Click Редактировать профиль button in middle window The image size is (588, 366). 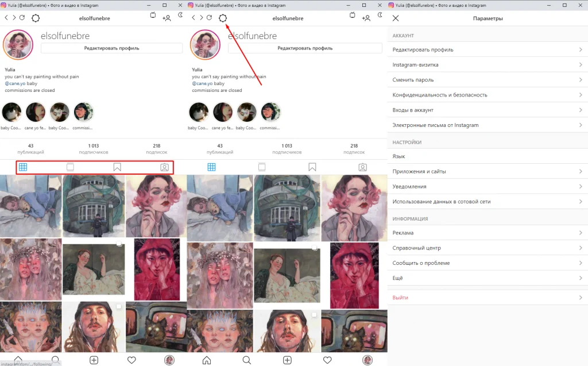[305, 48]
